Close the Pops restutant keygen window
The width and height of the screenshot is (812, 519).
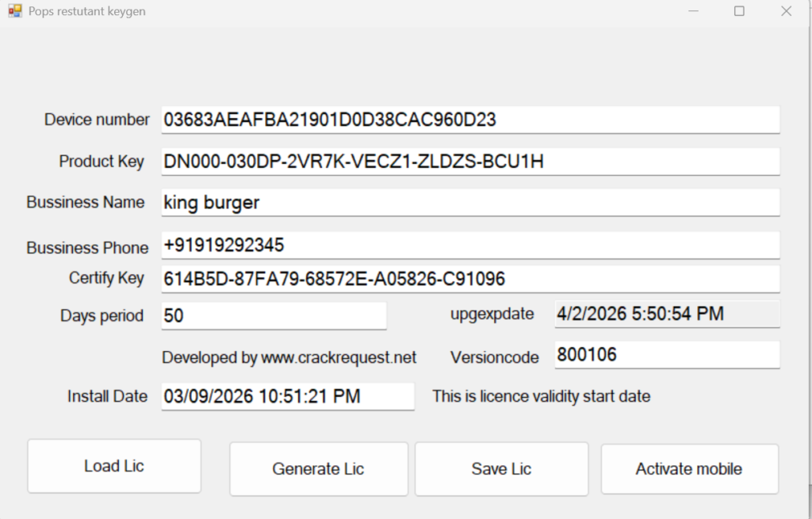tap(786, 11)
